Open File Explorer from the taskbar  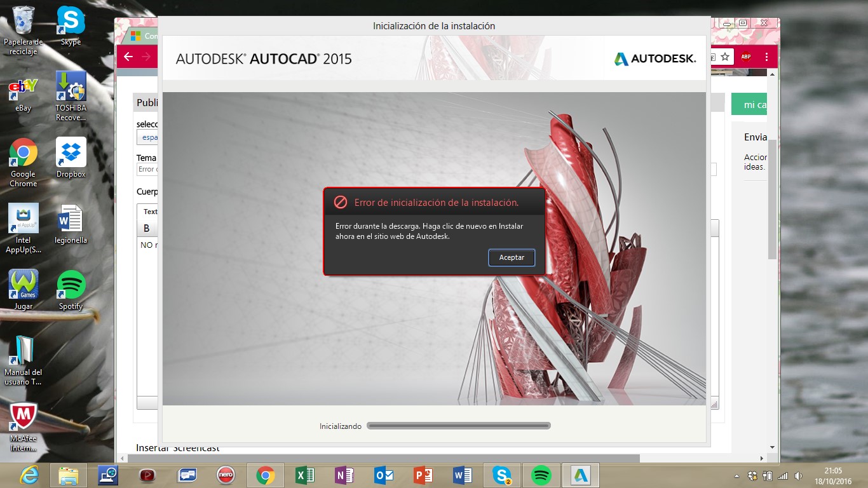[x=69, y=475]
